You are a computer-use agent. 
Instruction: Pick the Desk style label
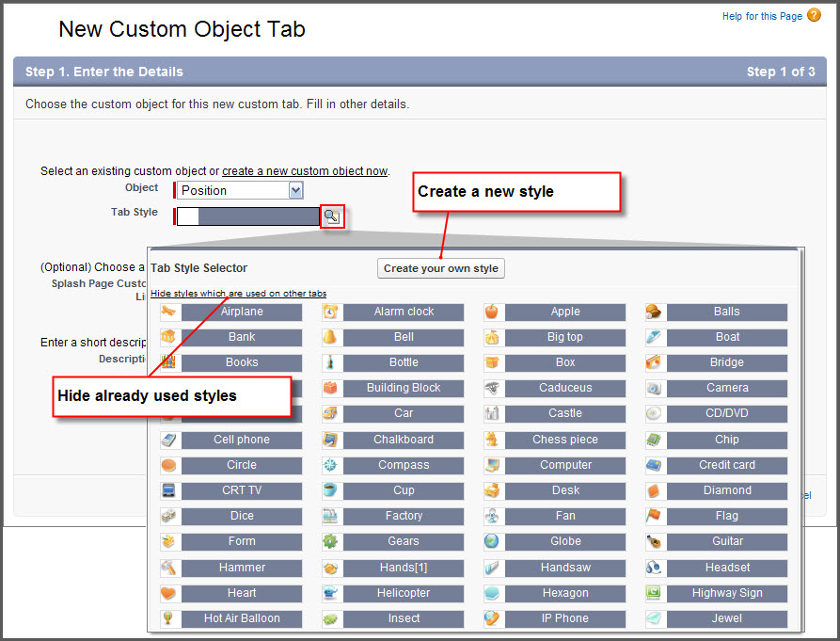point(565,490)
